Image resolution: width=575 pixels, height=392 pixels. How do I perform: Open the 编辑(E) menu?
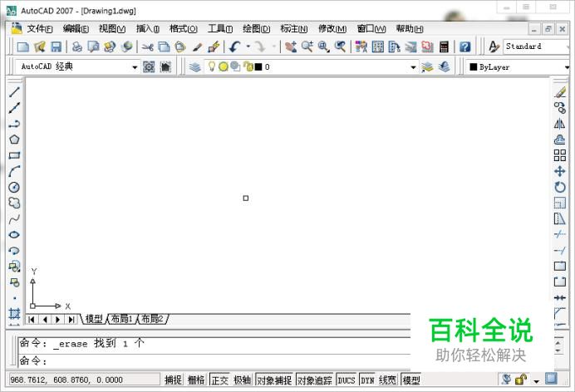(x=76, y=28)
